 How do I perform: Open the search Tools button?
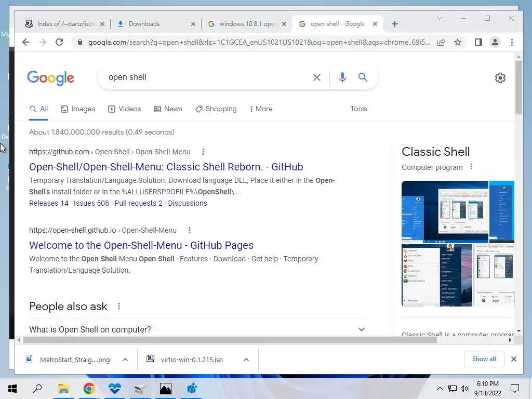coord(358,109)
